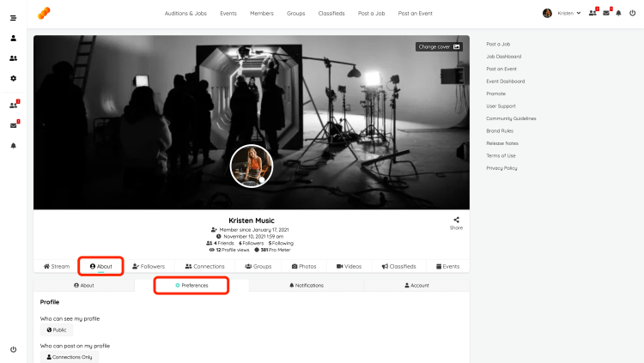Click the Kristen Music profile name
Image resolution: width=644 pixels, height=363 pixels.
252,221
